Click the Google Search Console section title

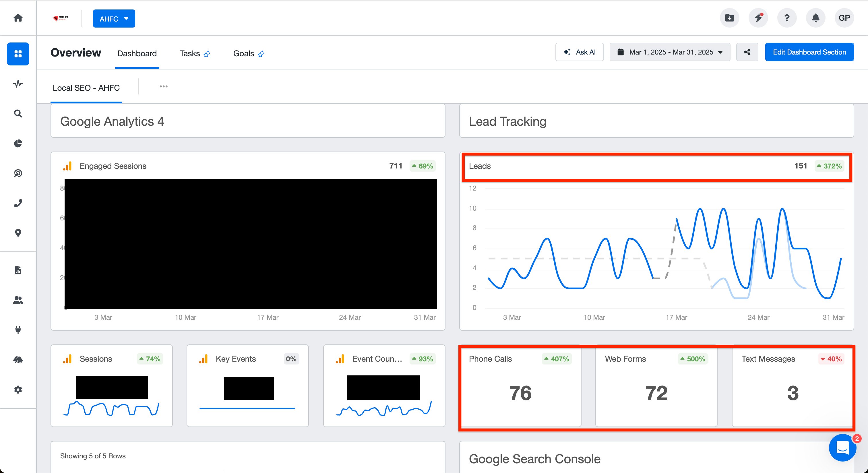click(x=535, y=459)
